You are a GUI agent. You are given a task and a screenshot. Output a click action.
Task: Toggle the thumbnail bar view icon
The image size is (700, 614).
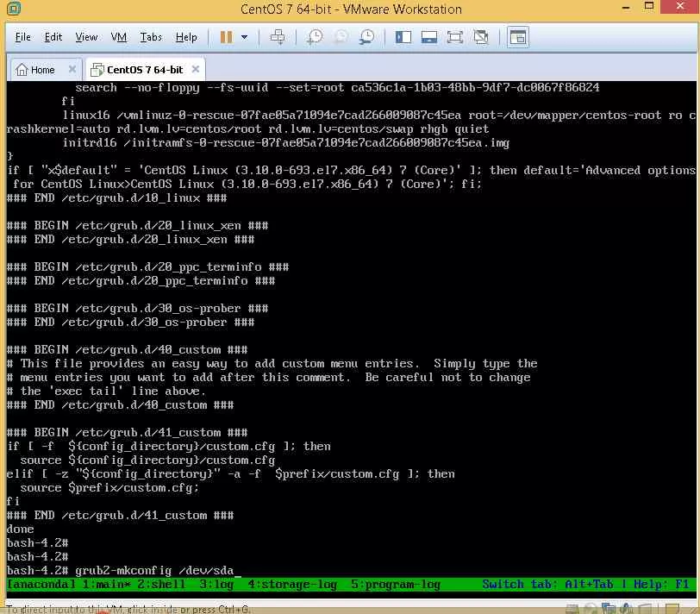pos(429,37)
